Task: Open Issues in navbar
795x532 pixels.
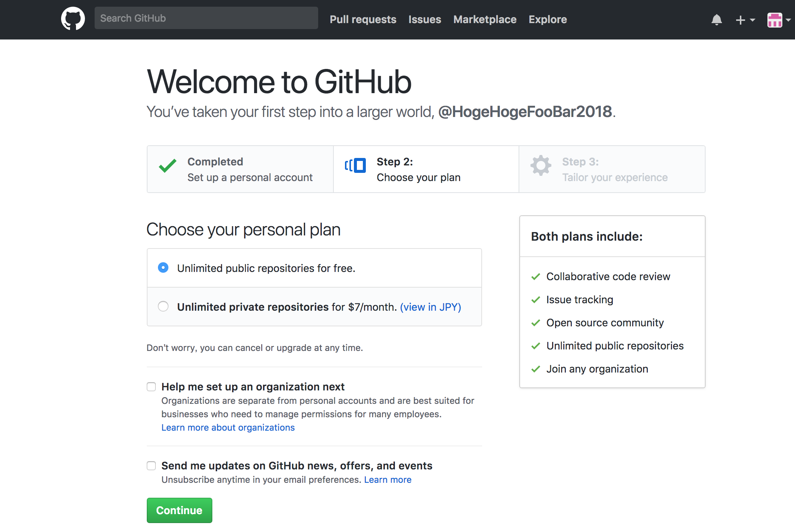Action: point(425,19)
